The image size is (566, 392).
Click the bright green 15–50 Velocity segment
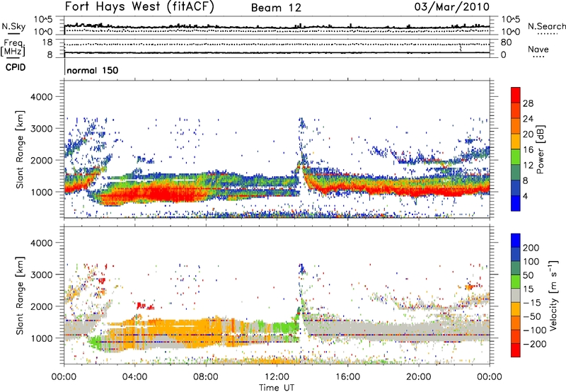516,282
